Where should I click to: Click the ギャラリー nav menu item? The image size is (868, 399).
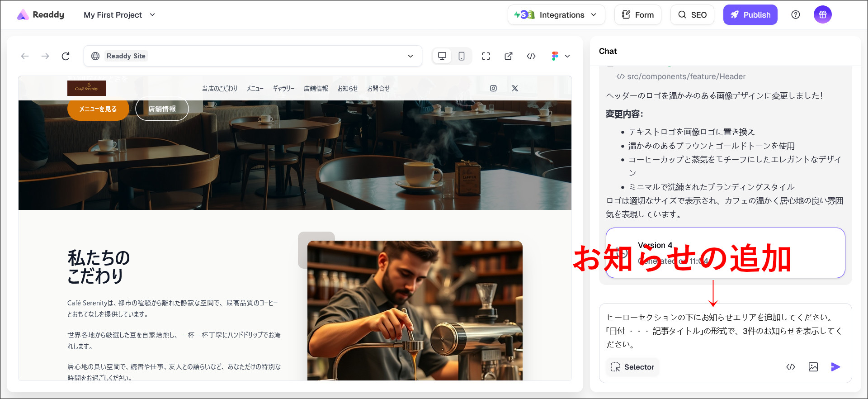[283, 89]
